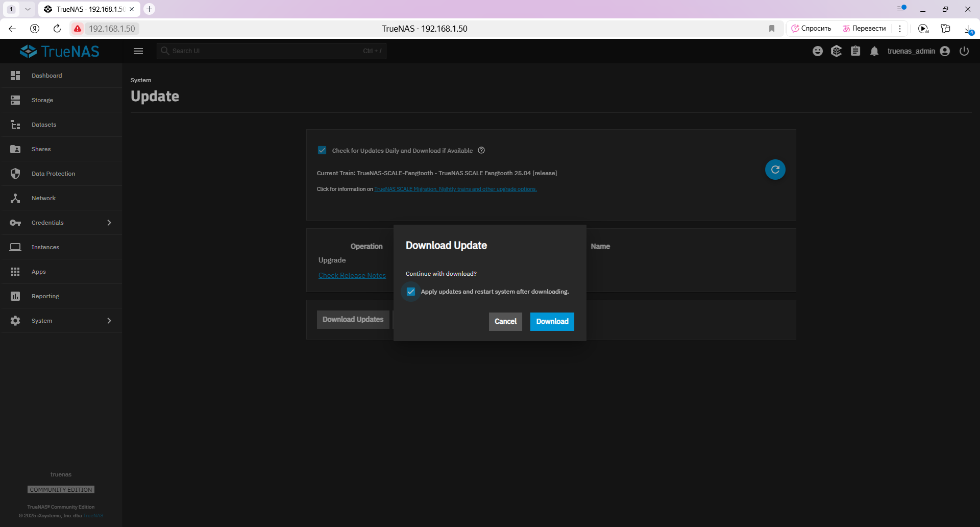This screenshot has height=527, width=980.
Task: Open the page options three-dots menu
Action: coord(900,29)
